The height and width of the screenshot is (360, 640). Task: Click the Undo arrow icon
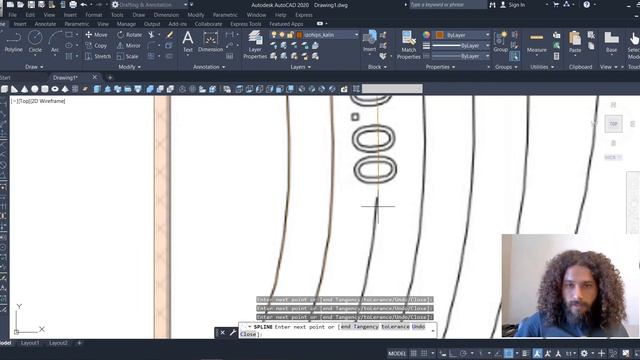click(x=84, y=4)
